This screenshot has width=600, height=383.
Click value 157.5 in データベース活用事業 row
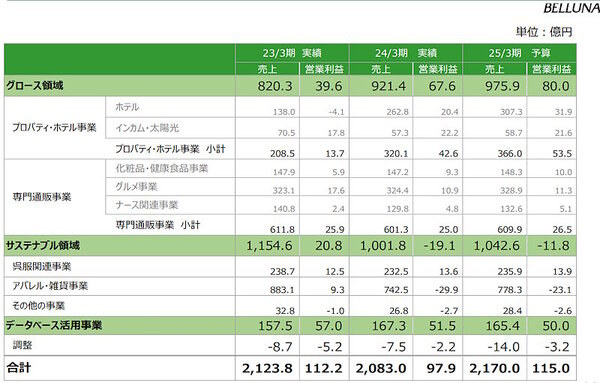point(275,326)
